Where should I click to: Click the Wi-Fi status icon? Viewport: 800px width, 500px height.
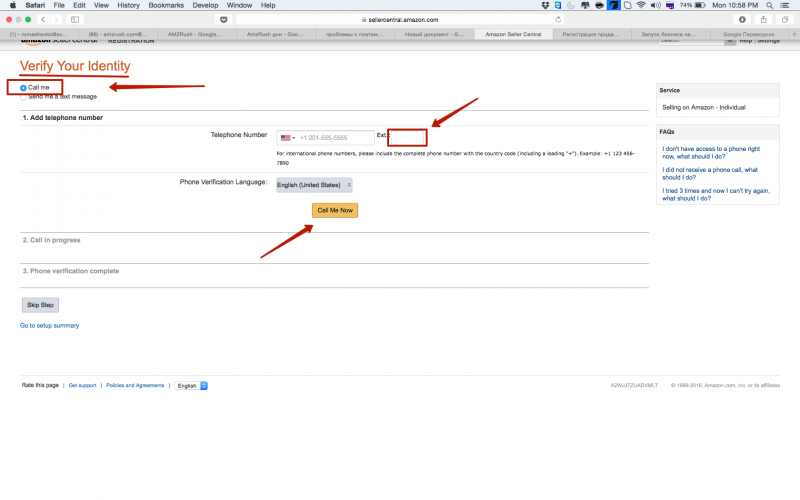pos(641,5)
